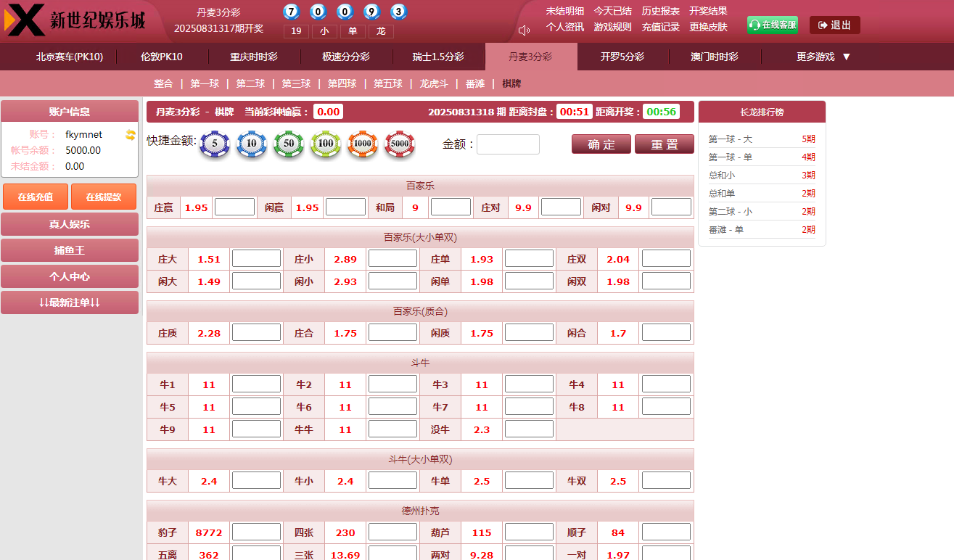Select the 10 chip quick amount
954x560 pixels.
click(x=252, y=144)
